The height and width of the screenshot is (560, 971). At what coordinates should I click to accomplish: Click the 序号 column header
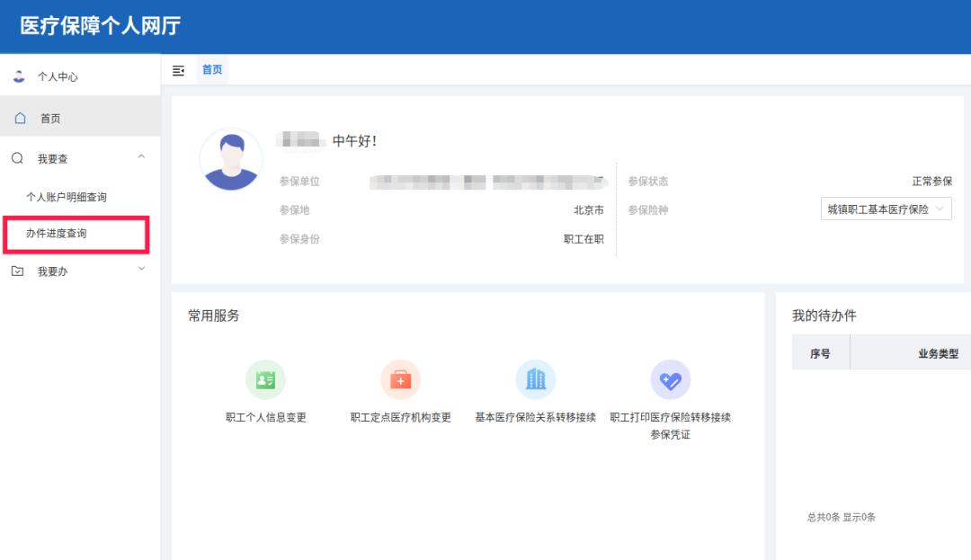pyautogui.click(x=821, y=351)
